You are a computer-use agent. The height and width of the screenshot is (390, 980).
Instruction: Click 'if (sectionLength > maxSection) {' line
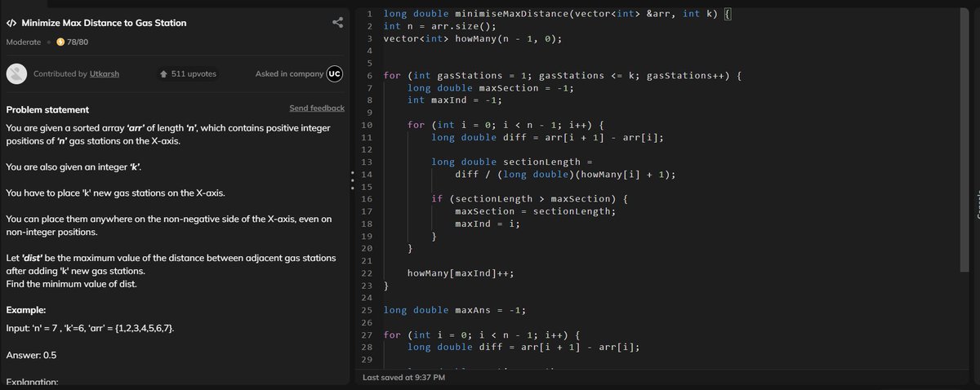pos(529,199)
